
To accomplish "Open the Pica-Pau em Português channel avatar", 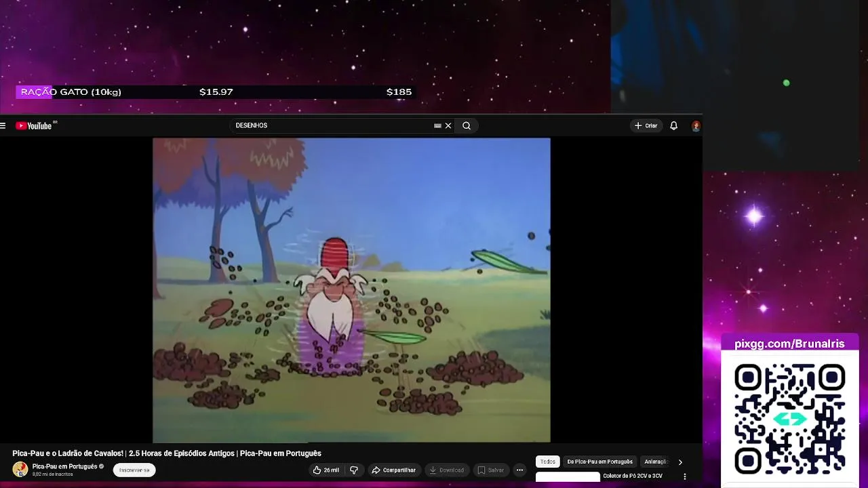I will pos(20,469).
